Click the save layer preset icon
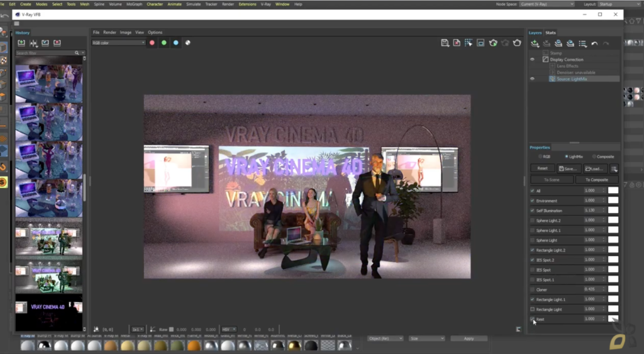 tap(558, 43)
